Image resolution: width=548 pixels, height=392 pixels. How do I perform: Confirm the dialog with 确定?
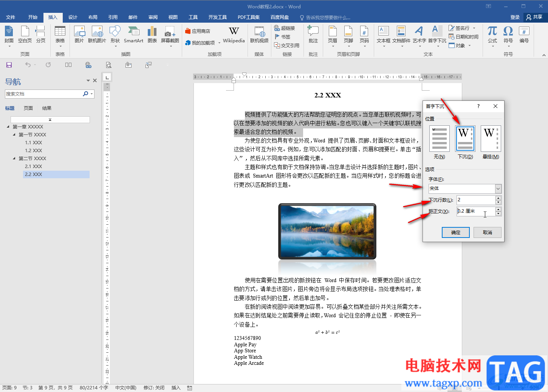coord(455,233)
